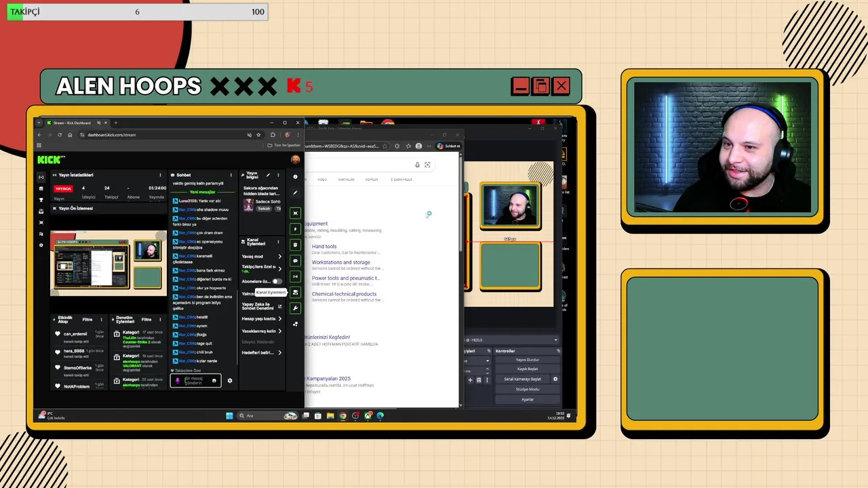Select COPILOT tab in Bing window
This screenshot has height=488, width=868.
(x=372, y=180)
